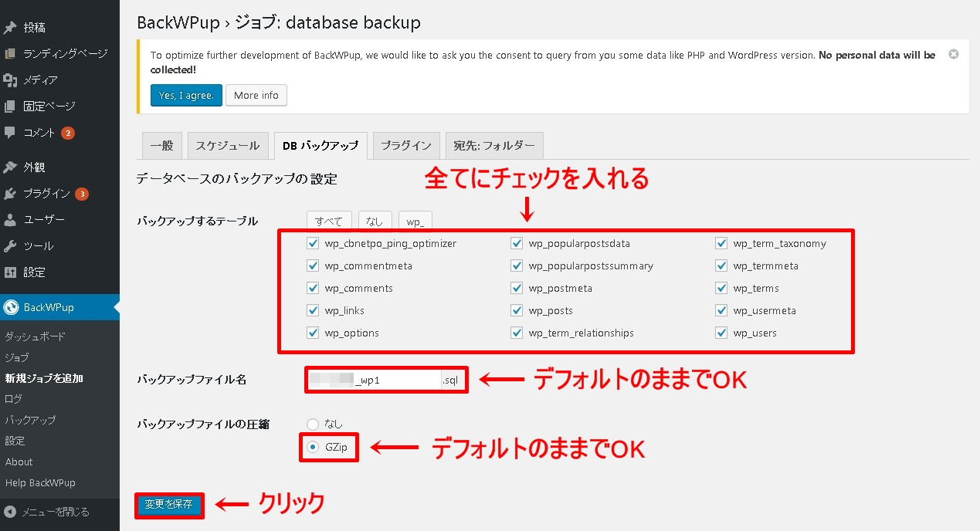Toggle the wp_usermeta checkbox
This screenshot has width=980, height=531.
(721, 310)
